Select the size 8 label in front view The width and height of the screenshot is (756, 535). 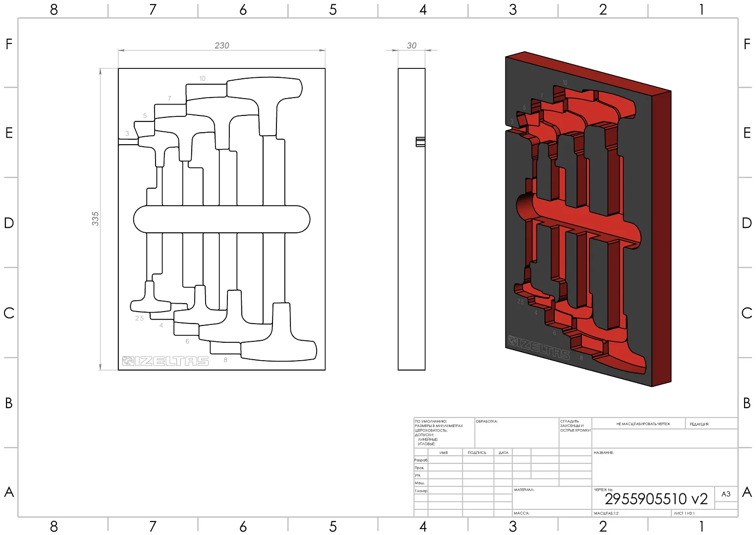225,360
